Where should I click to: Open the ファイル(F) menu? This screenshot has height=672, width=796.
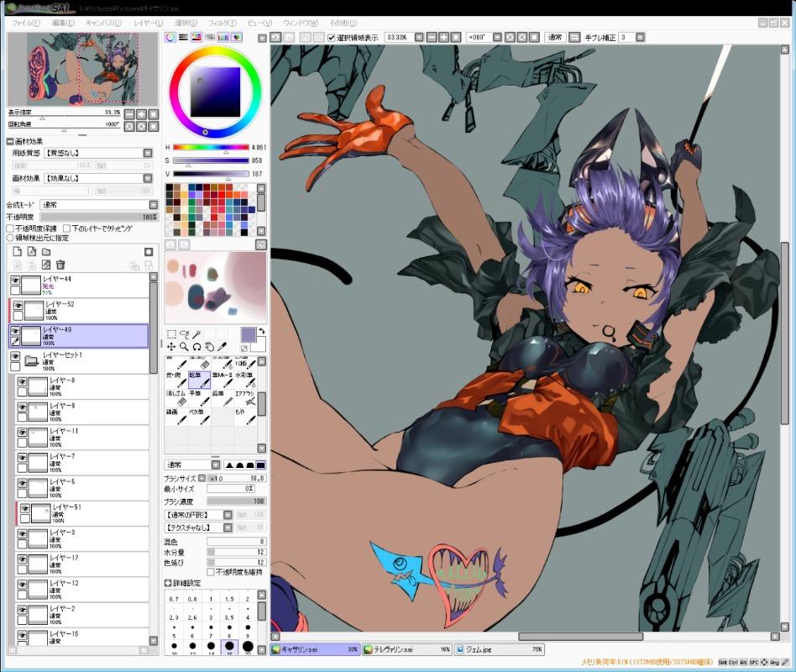pos(25,23)
